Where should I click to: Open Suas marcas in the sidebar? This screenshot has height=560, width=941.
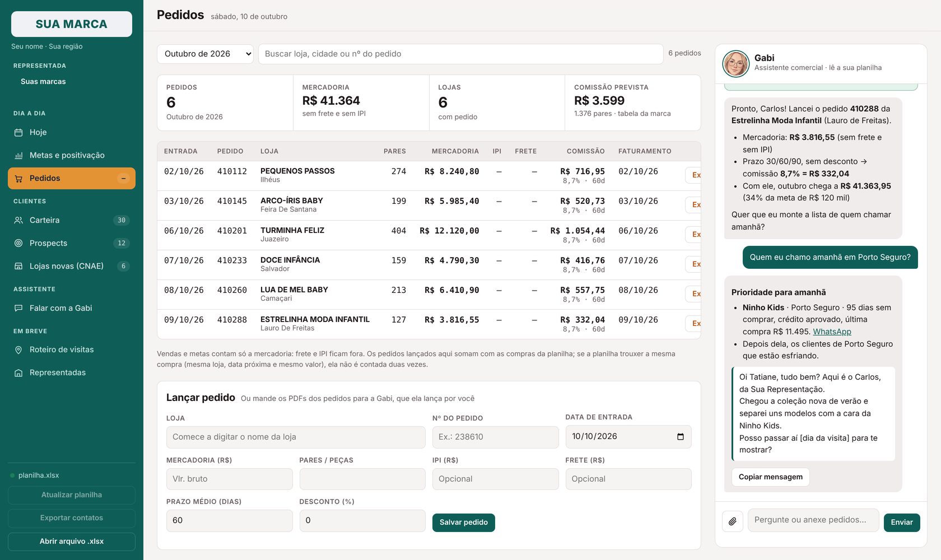click(43, 82)
